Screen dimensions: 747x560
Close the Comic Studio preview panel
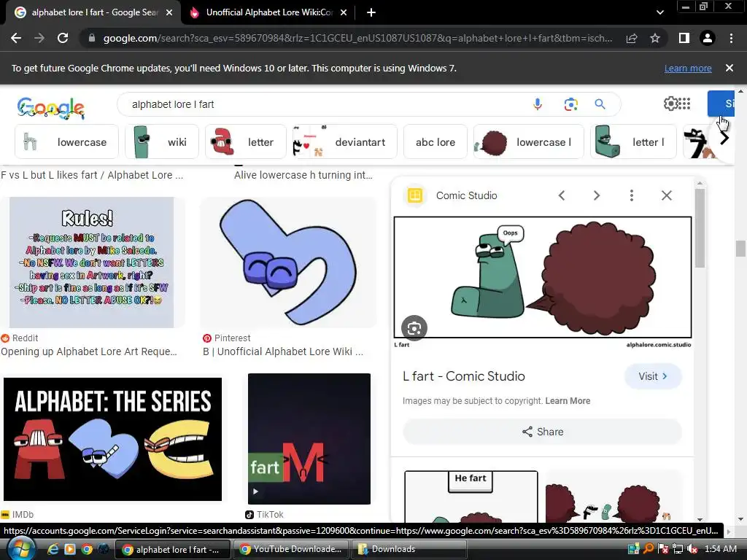pos(667,195)
